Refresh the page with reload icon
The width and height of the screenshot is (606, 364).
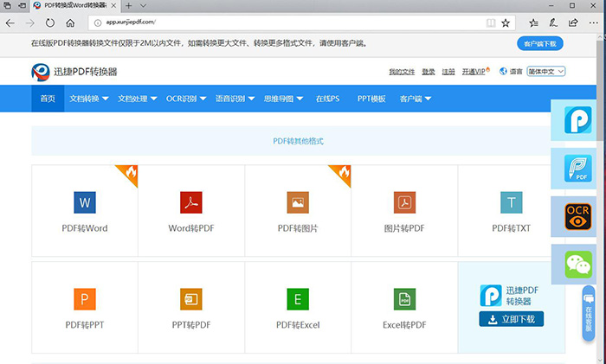coord(50,23)
